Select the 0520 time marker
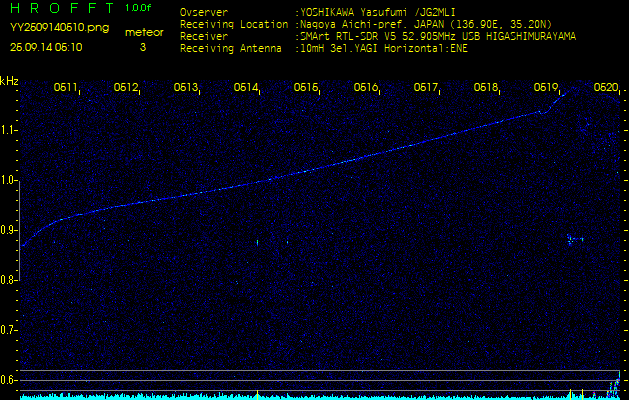This screenshot has height=400, width=629. [606, 88]
